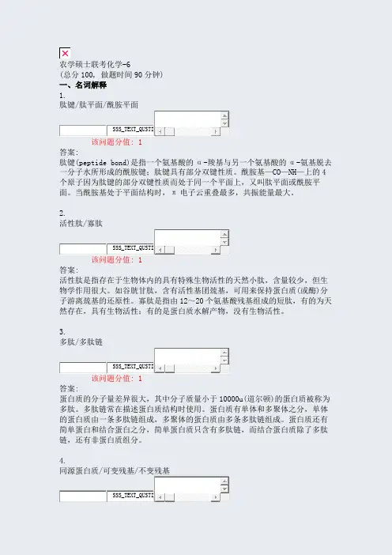Screen dimensions: 392x555
Task: Click the answer textarea for question 1
Action: pos(188,119)
